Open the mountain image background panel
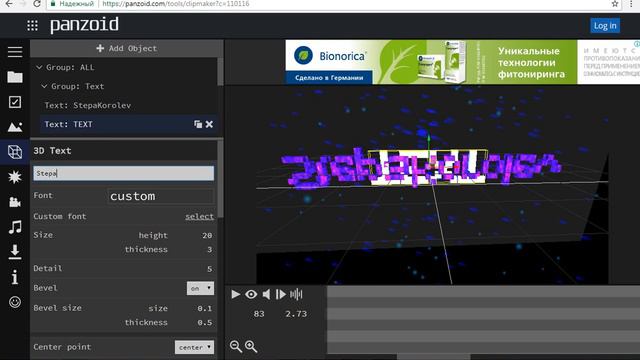Image resolution: width=640 pixels, height=360 pixels. coord(15,127)
